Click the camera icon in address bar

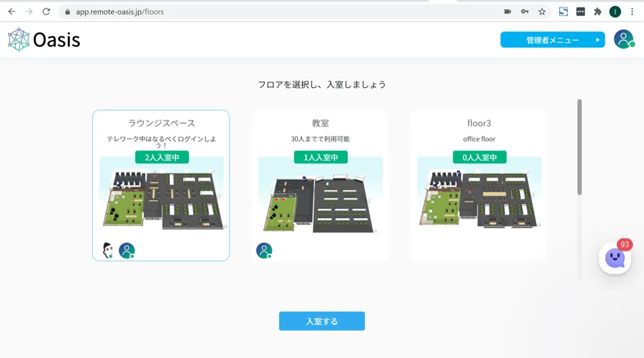point(508,11)
